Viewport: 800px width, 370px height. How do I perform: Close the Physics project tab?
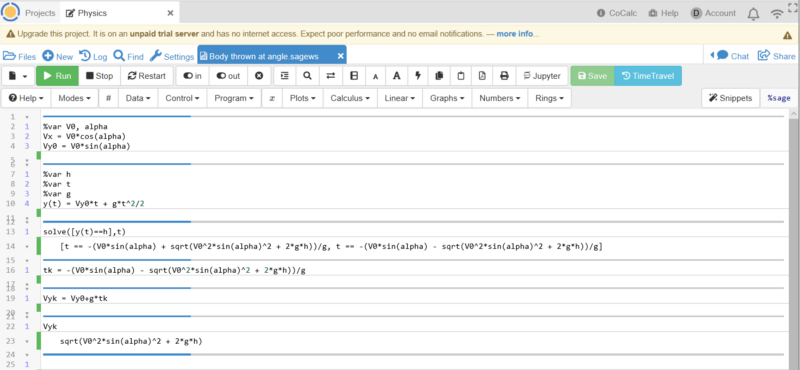(170, 13)
